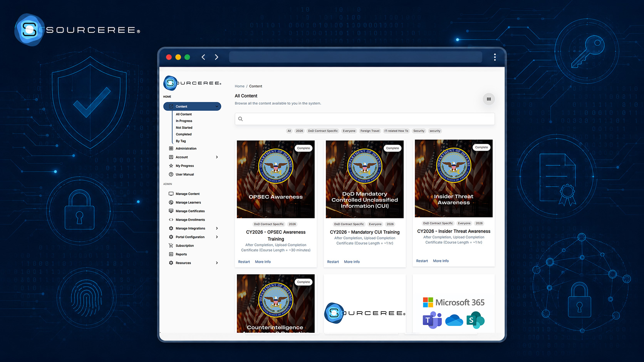
Task: Open All Content in sidebar
Action: click(x=184, y=114)
